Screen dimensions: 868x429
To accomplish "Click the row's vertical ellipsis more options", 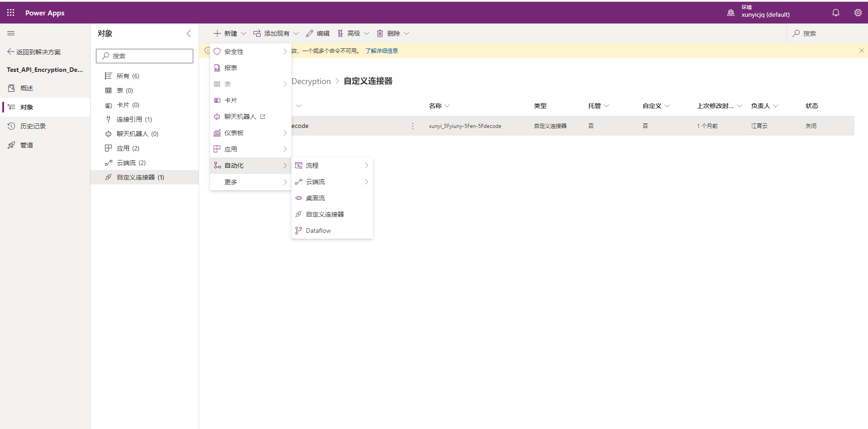I will [x=412, y=126].
